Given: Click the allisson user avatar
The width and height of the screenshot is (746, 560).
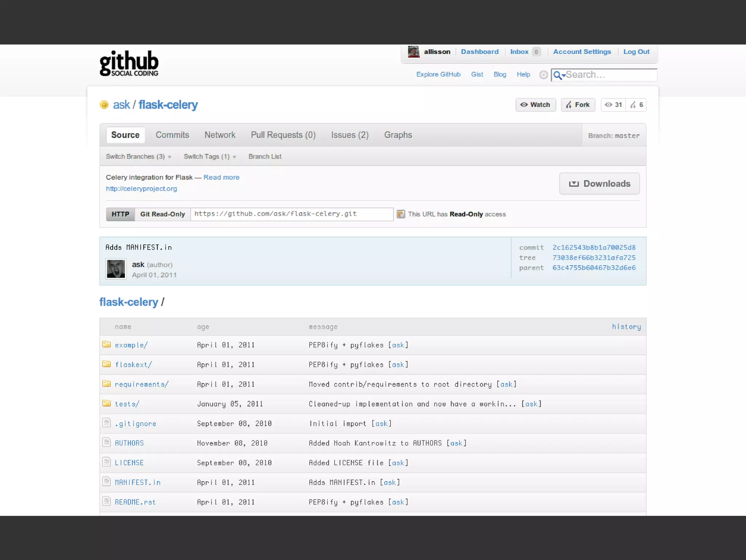Looking at the screenshot, I should coord(413,52).
